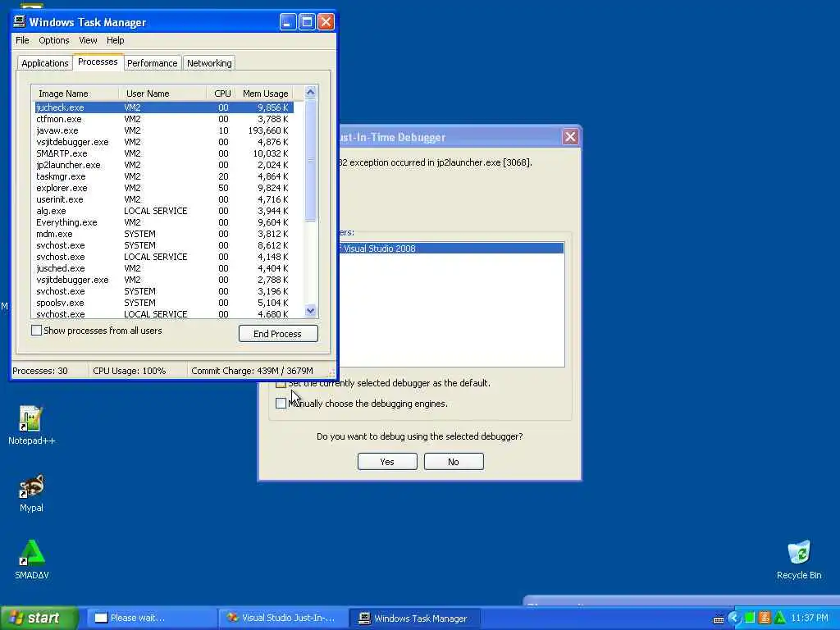Select the ctfmon.exe process row
The width and height of the screenshot is (840, 630).
(x=163, y=119)
